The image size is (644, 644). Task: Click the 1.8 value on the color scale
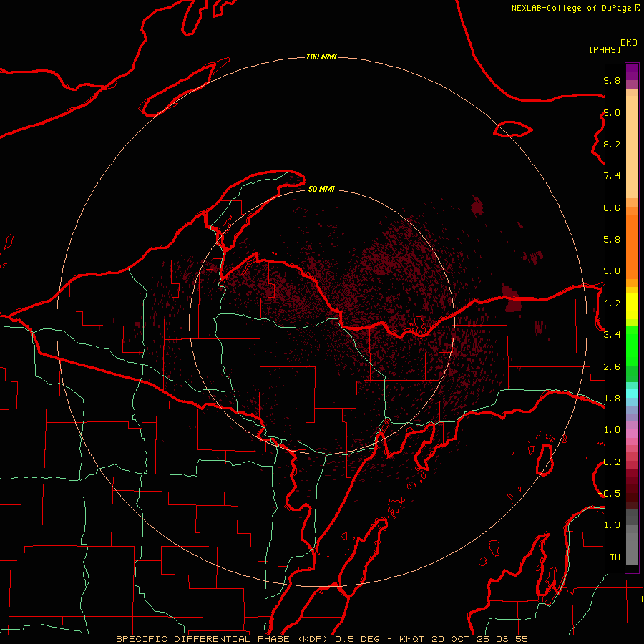pos(612,399)
